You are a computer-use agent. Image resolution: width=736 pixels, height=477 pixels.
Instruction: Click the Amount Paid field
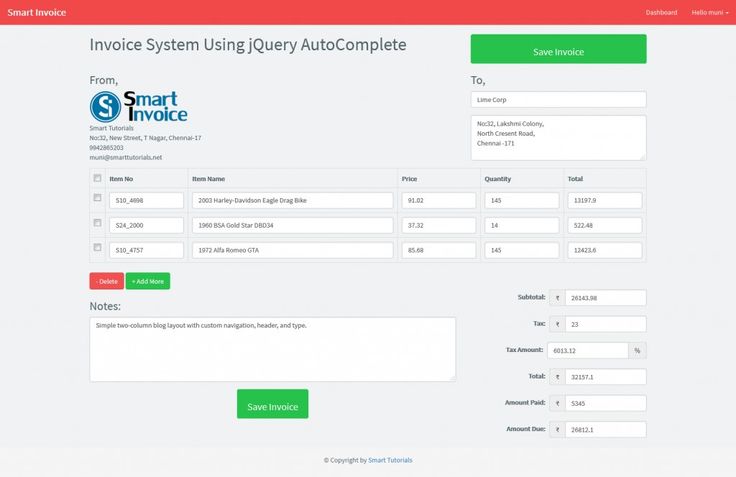606,403
